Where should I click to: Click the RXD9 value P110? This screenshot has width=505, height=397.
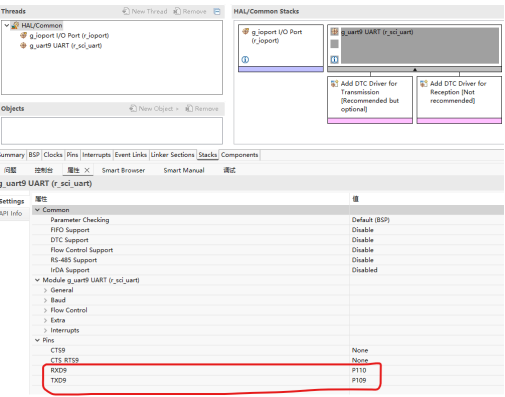coord(359,370)
